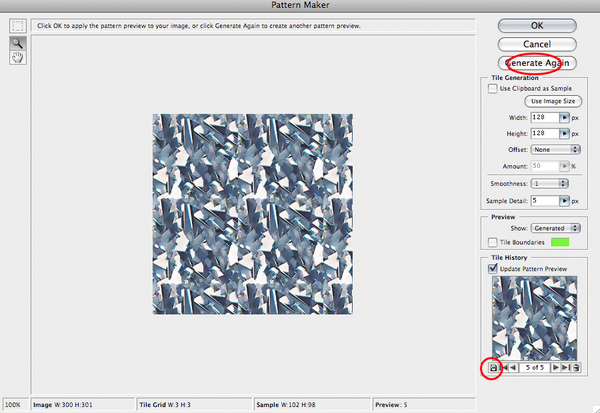This screenshot has height=413, width=600.
Task: Open the Width value arrow popup
Action: pos(564,118)
